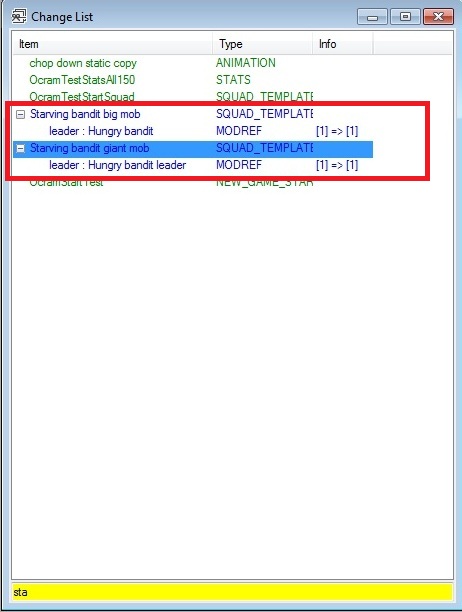Collapse the Starving bandit giant mob entry
This screenshot has width=462, height=612.
[20, 148]
